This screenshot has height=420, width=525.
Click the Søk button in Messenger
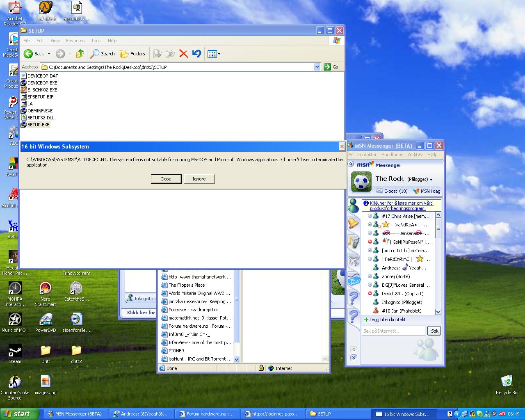(434, 331)
